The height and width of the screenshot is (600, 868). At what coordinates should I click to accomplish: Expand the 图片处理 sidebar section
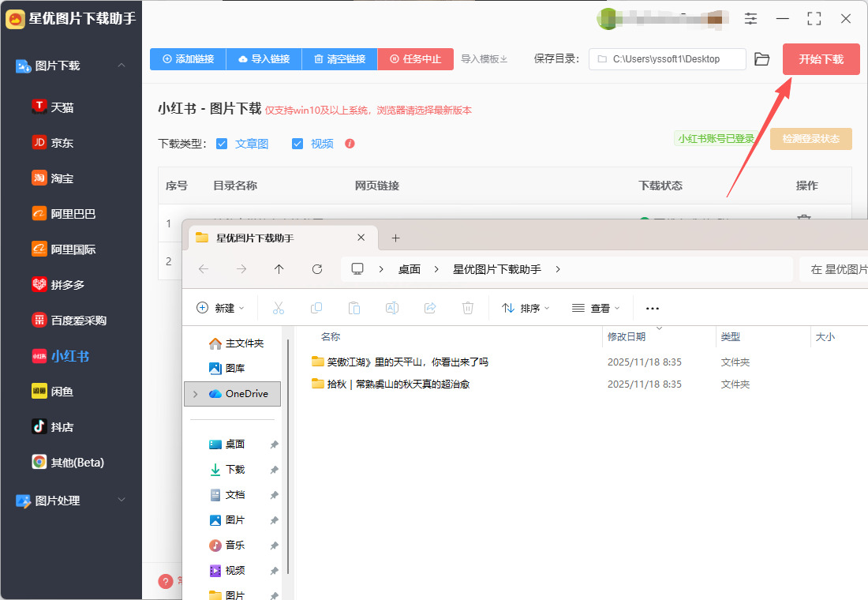(122, 500)
